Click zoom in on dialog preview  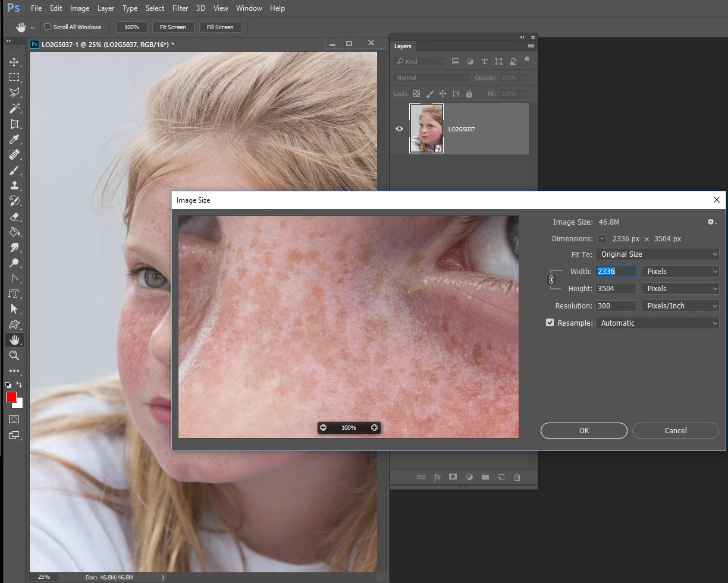374,428
